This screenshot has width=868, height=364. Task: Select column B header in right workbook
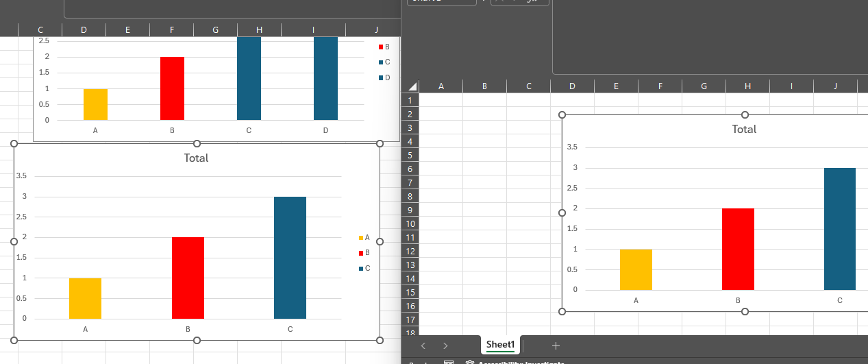485,86
